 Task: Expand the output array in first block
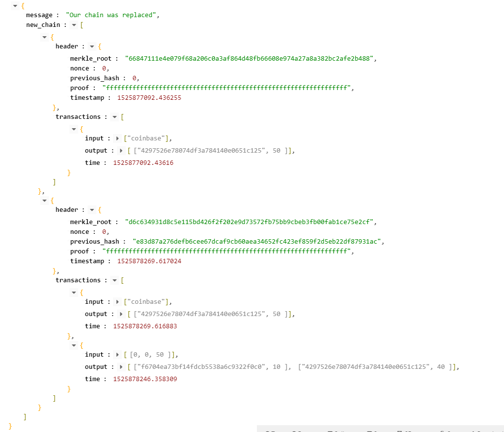coord(121,151)
